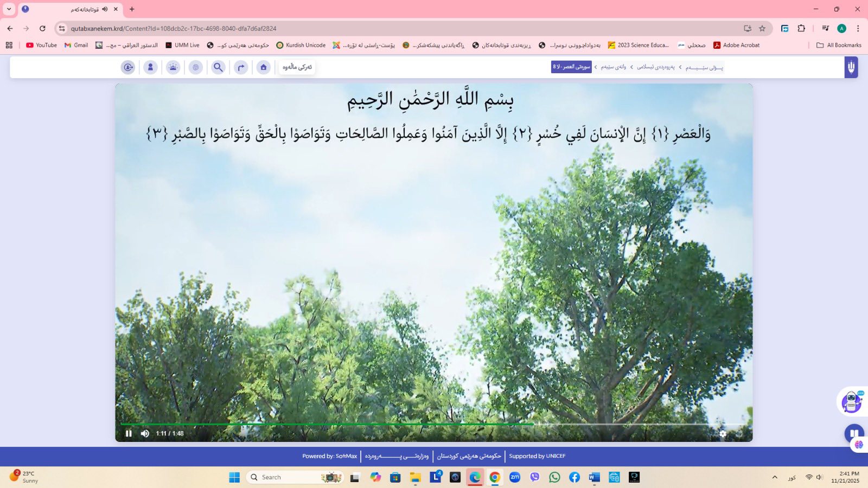Viewport: 868px width, 488px height.
Task: Open WhatsApp from the taskbar
Action: pyautogui.click(x=554, y=477)
